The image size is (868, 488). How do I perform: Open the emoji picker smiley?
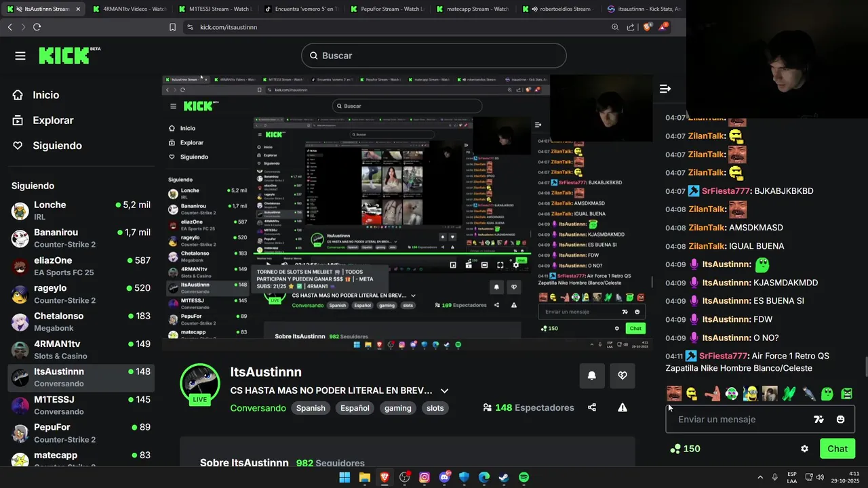tap(840, 420)
